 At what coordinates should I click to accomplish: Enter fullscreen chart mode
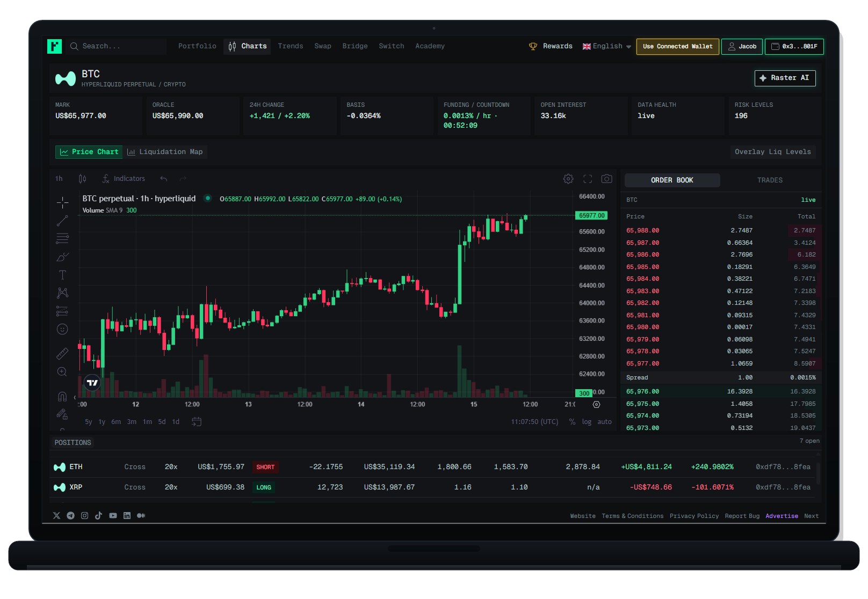[x=588, y=179]
